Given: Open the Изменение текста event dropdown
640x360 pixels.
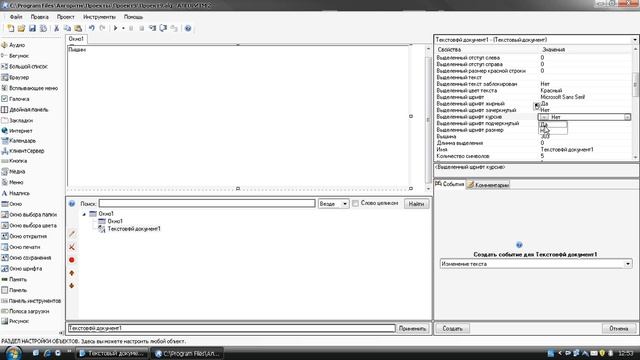Looking at the screenshot, I should pos(628,264).
